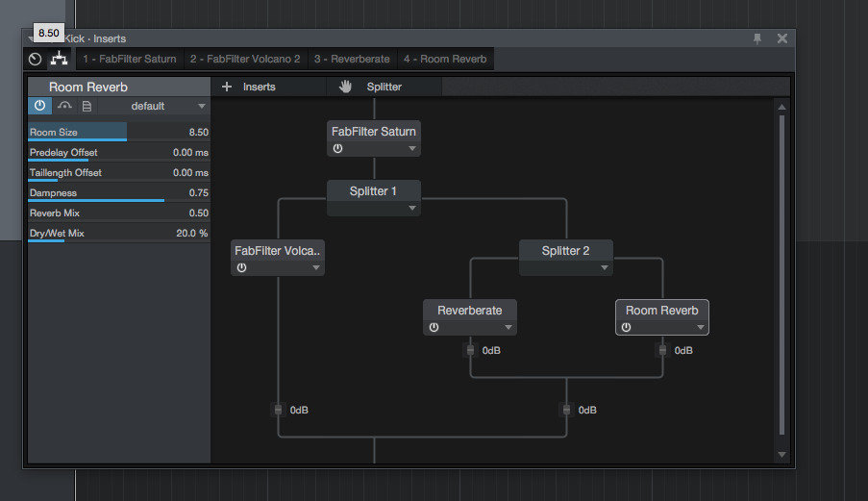Viewport: 868px width, 501px height.
Task: Toggle power on FabFilter Volcano node
Action: (241, 268)
